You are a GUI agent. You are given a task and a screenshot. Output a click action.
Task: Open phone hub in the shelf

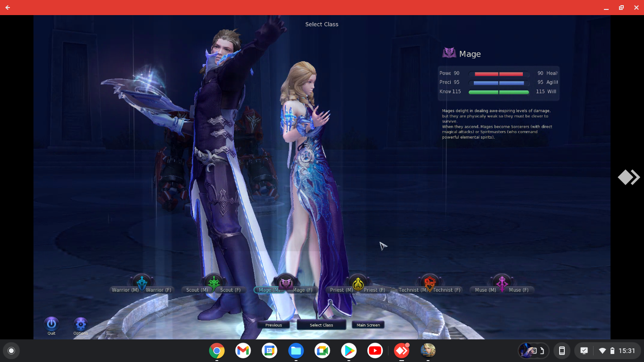pyautogui.click(x=561, y=351)
